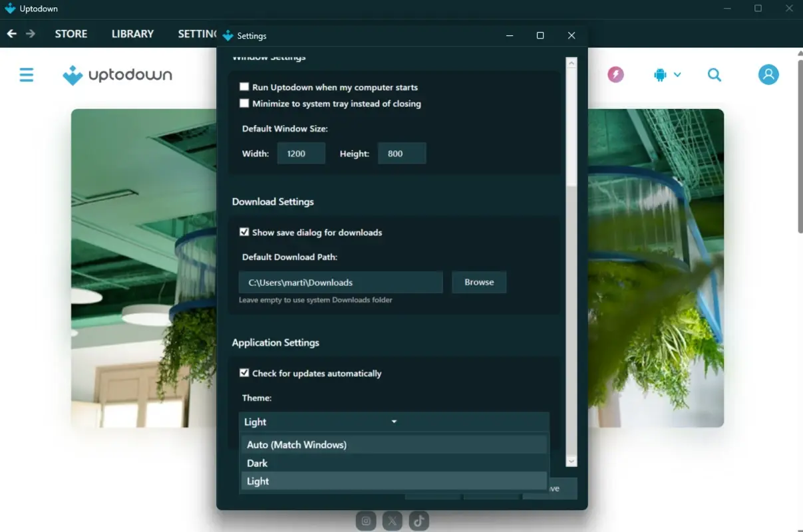
Task: Enable Minimize to system tray instead of closing
Action: point(244,103)
